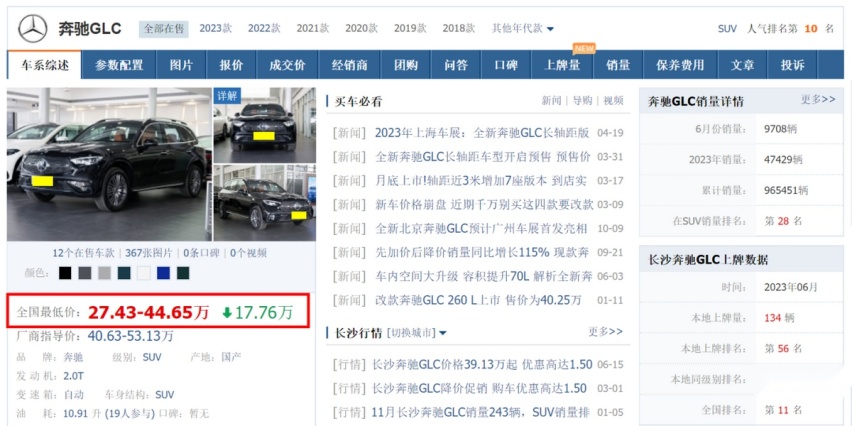
Task: Click 更多>> in 奔驰GLC销量详情 panel
Action: click(x=818, y=99)
